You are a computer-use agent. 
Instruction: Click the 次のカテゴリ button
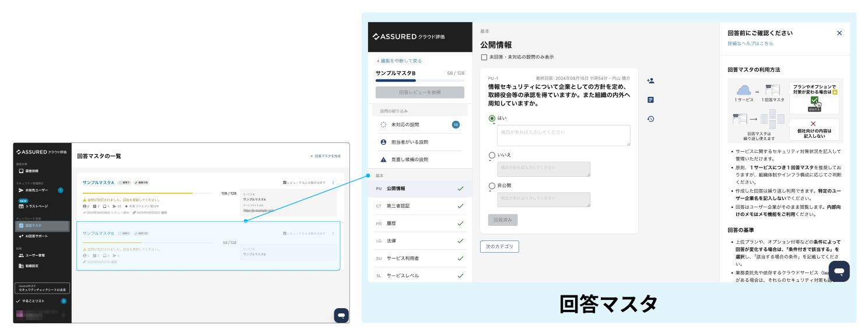coord(499,246)
